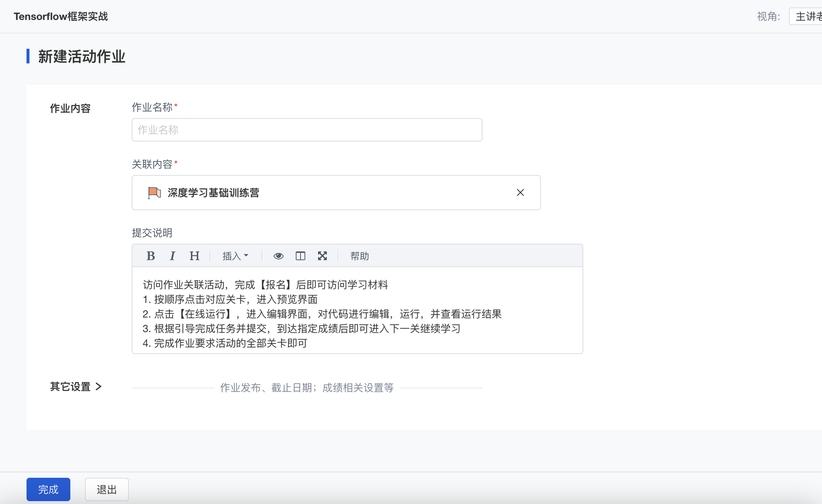Click the 完成 button
This screenshot has height=504, width=822.
[48, 489]
